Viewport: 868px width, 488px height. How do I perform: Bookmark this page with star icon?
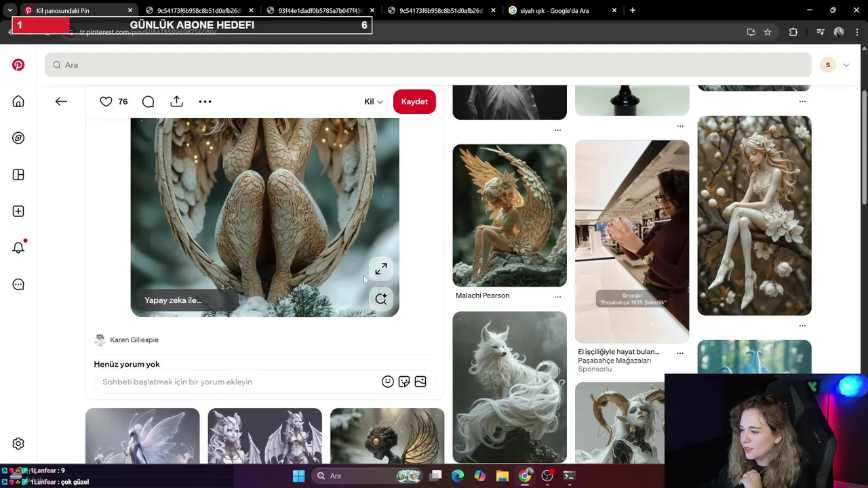(x=768, y=32)
